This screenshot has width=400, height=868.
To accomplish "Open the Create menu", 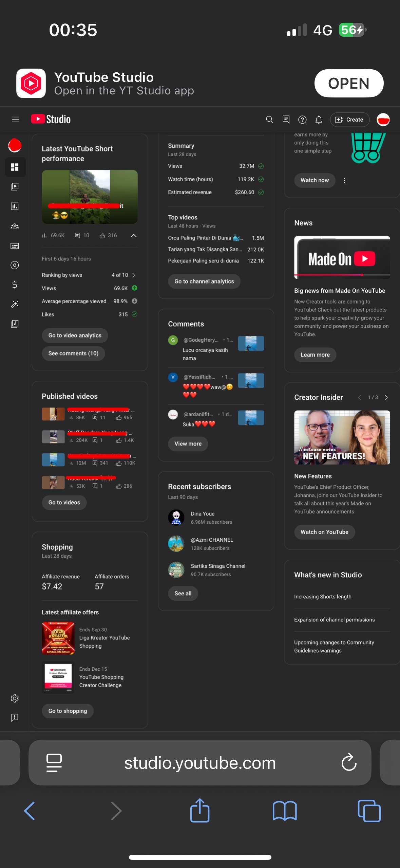I will (x=349, y=120).
